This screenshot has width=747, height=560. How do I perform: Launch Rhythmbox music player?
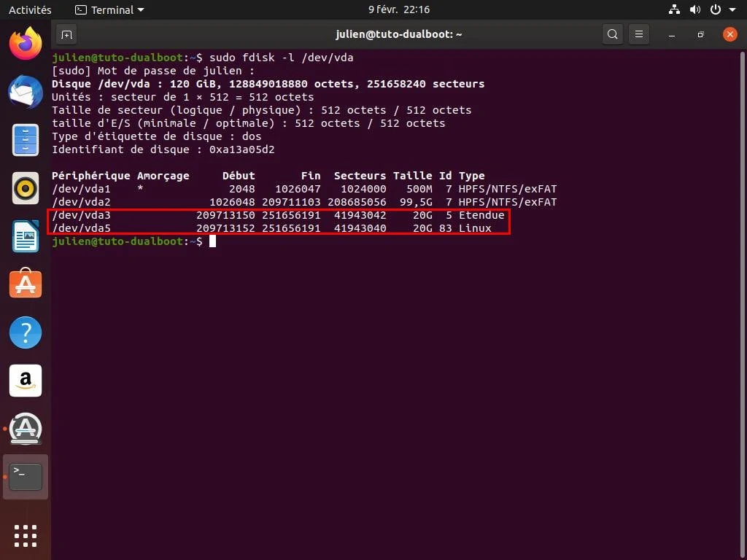click(x=26, y=188)
